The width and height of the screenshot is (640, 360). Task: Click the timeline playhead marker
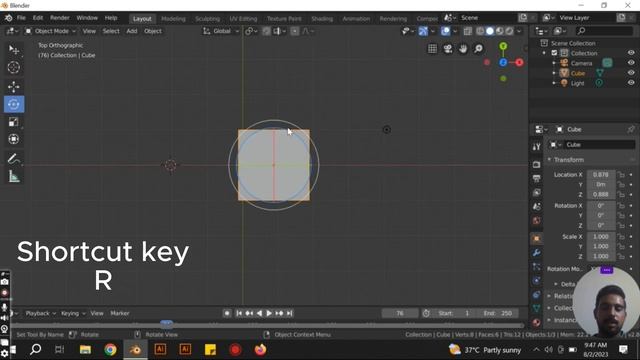tap(166, 324)
